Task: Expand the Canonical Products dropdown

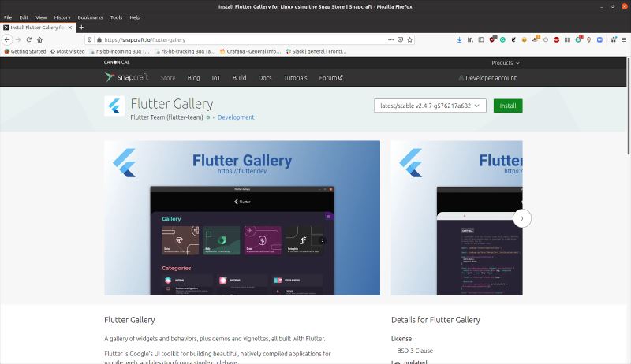Action: pyautogui.click(x=505, y=63)
